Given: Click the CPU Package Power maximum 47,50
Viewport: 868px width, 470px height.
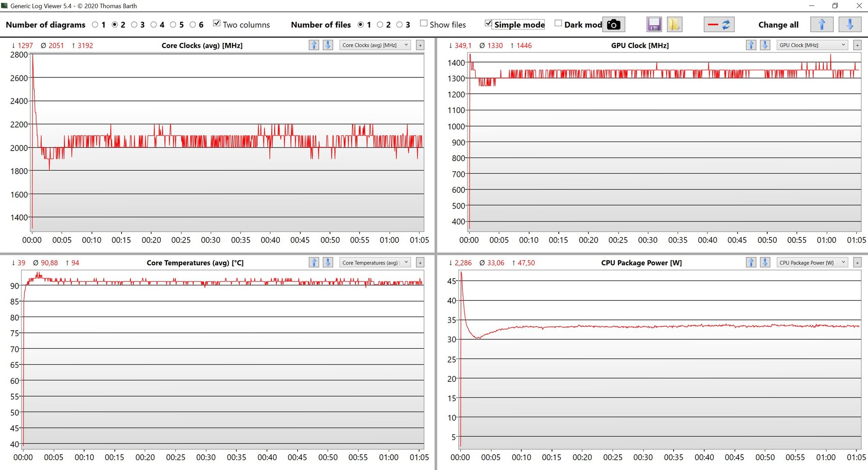Looking at the screenshot, I should point(523,263).
